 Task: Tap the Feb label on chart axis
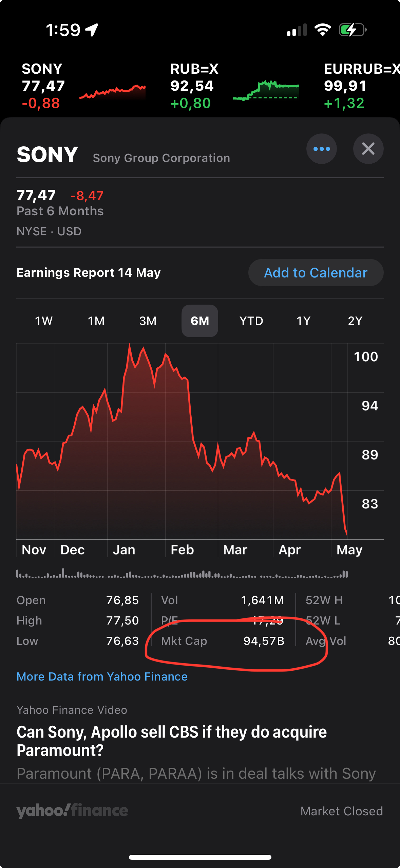pos(182,549)
